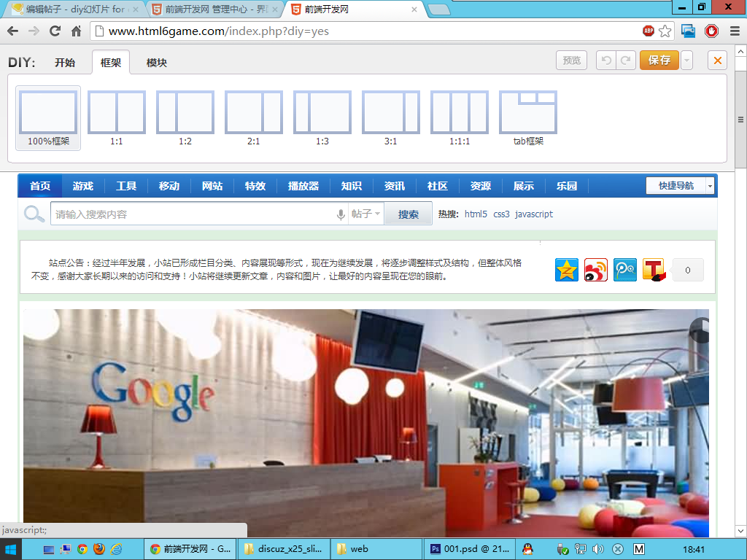Open the AdBlock Plus ABP icon
This screenshot has height=560, width=747.
coord(649,31)
